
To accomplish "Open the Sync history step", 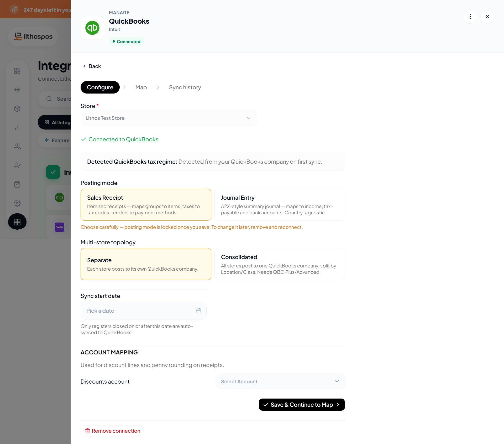I will (185, 87).
